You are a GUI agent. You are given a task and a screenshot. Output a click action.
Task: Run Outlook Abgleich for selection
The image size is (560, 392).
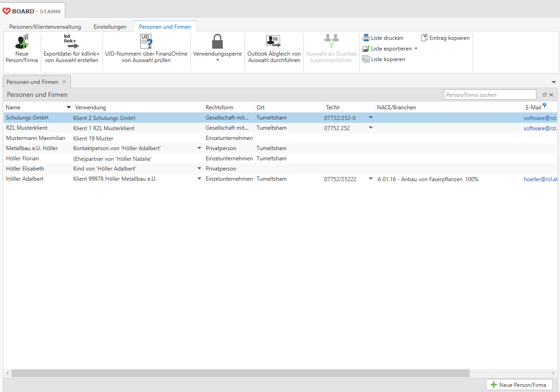click(274, 42)
